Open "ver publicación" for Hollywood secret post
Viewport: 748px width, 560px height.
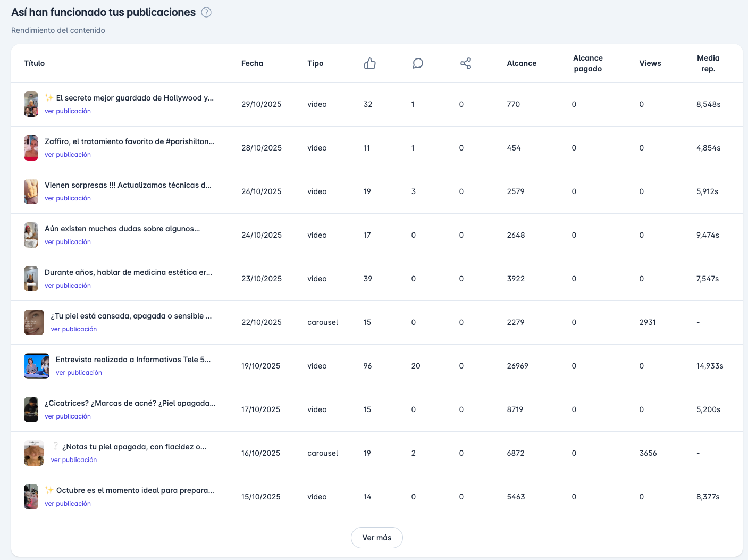[68, 111]
